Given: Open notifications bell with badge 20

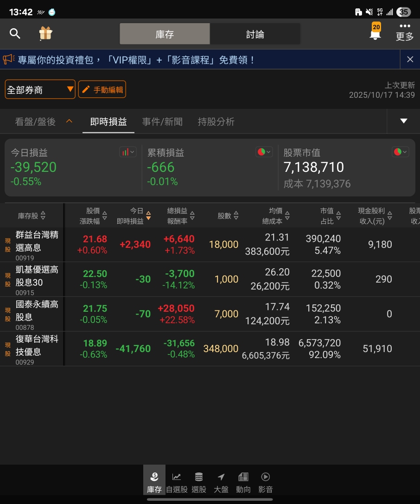Looking at the screenshot, I should coord(375,31).
